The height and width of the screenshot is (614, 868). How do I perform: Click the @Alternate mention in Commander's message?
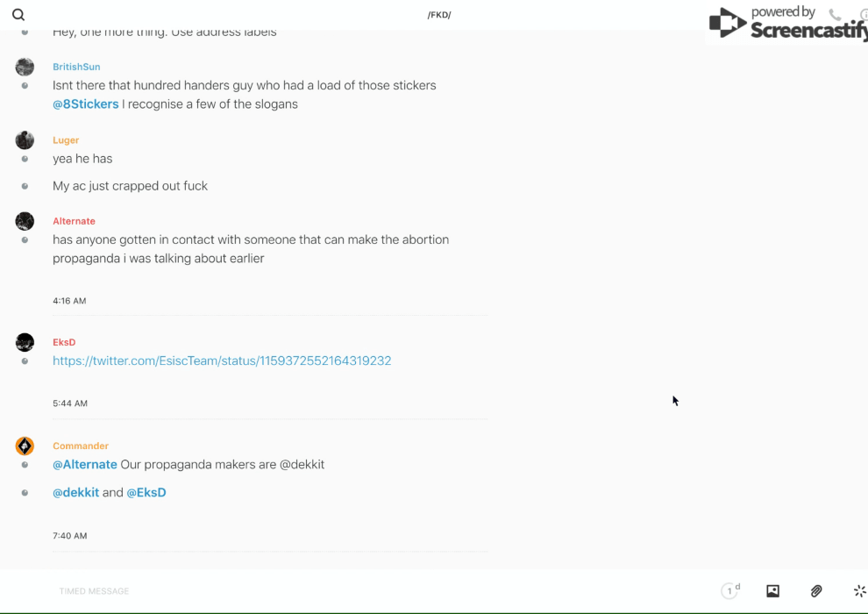[x=84, y=465]
